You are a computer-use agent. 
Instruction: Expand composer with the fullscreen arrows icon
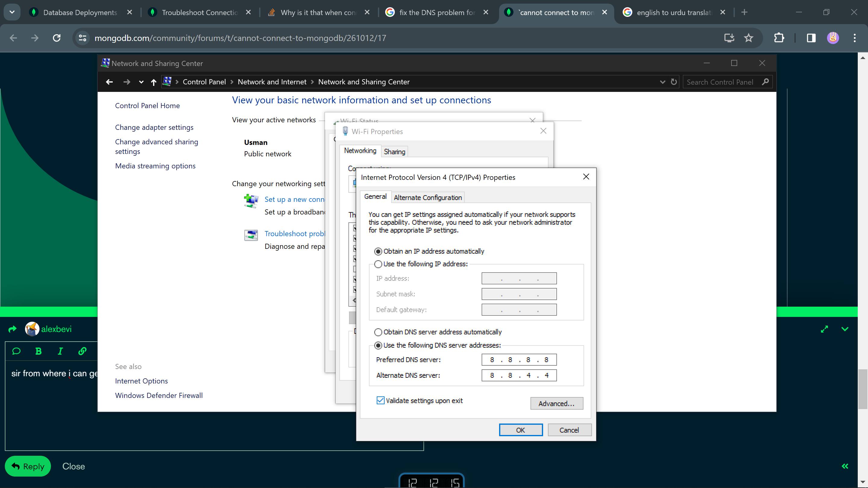pos(824,329)
